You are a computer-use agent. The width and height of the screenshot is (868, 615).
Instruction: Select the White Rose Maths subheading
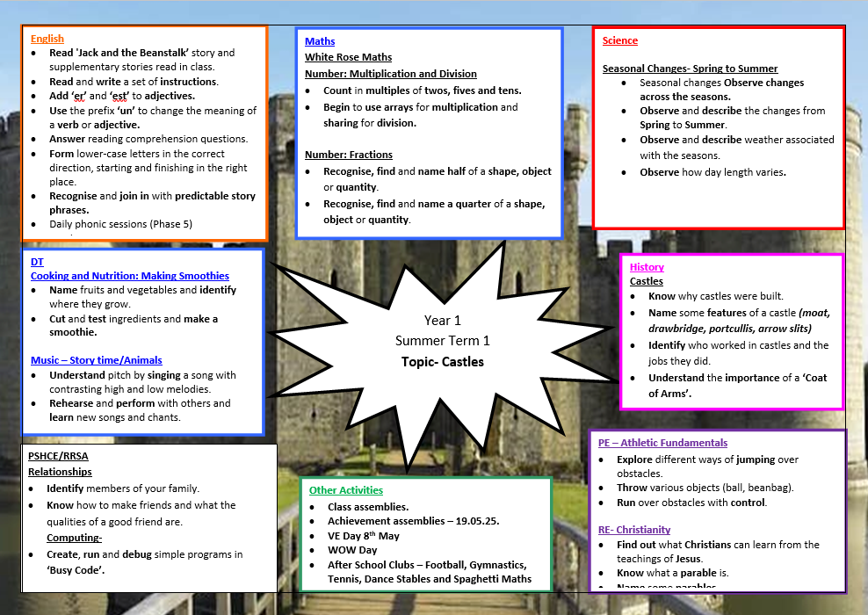348,57
